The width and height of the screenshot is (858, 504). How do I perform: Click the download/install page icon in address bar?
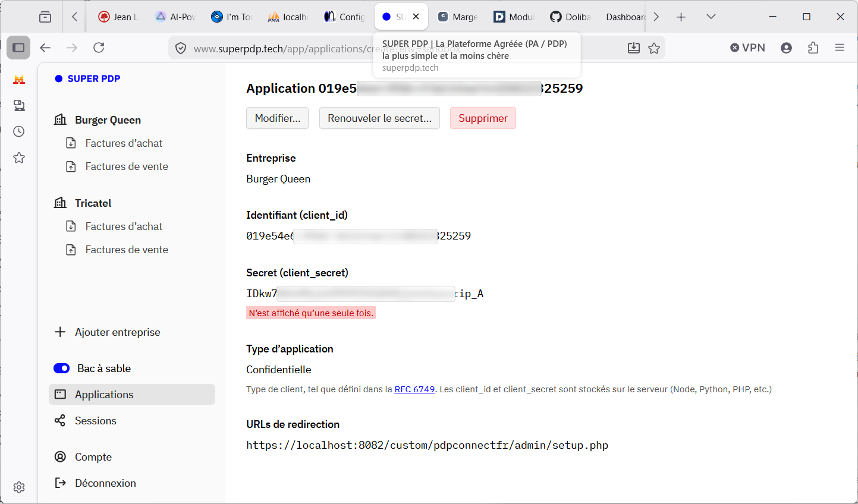tap(634, 48)
